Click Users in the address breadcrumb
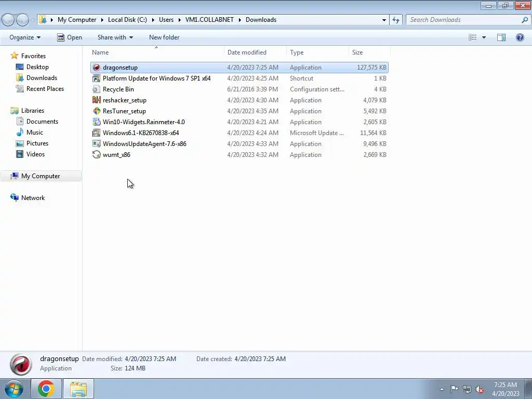532x399 pixels. click(x=166, y=20)
